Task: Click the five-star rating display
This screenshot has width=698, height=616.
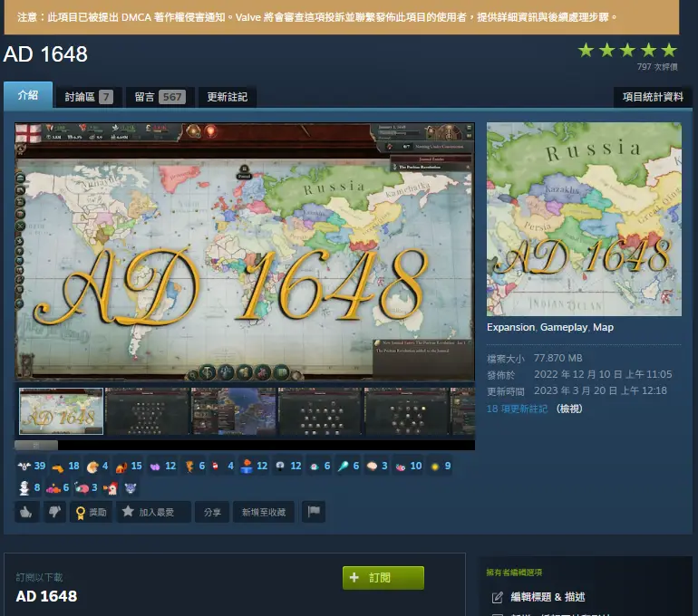Action: (x=627, y=50)
